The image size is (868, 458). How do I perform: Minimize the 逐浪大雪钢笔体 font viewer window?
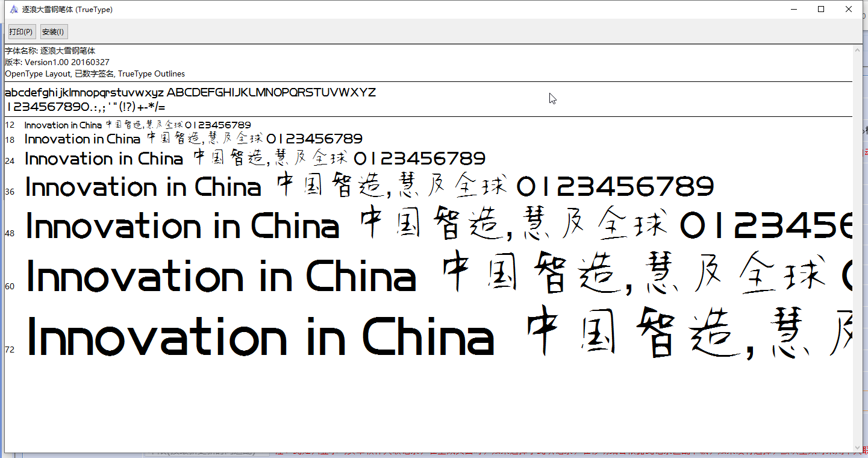click(x=793, y=9)
